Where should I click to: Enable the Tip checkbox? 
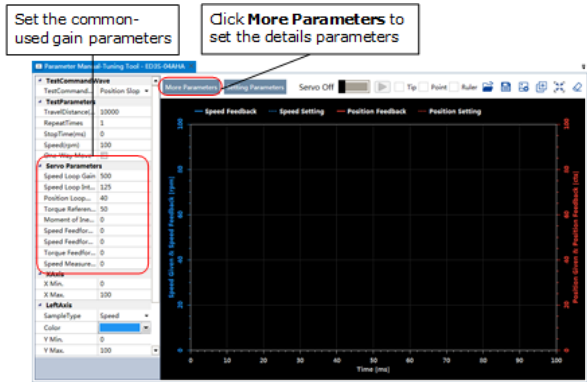click(x=399, y=87)
